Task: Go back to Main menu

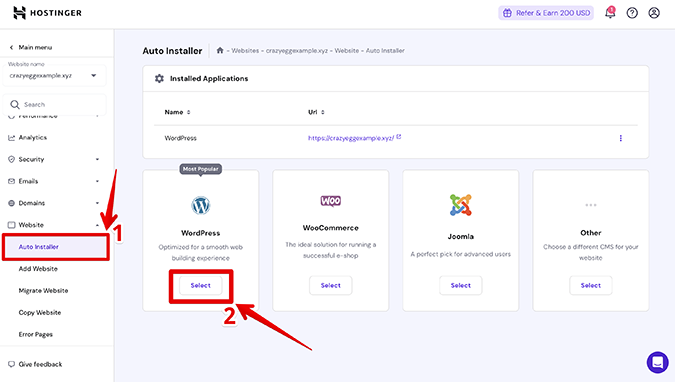Action: coord(35,47)
